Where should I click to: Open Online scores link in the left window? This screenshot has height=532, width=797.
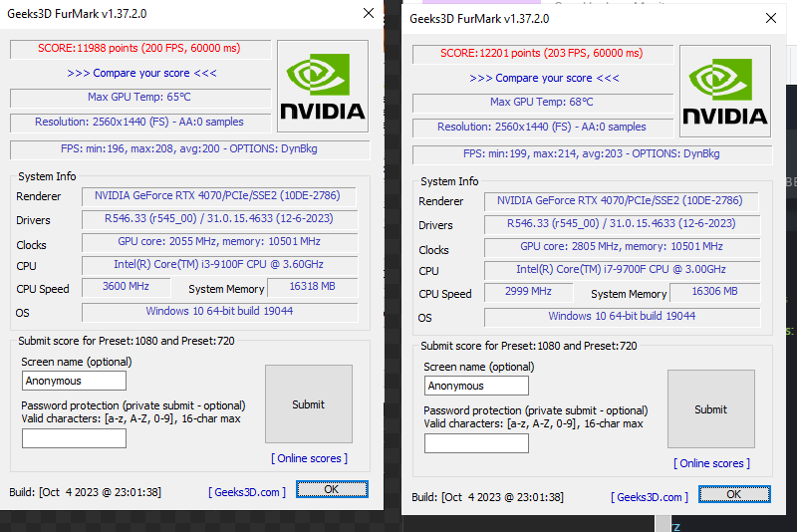pos(309,458)
